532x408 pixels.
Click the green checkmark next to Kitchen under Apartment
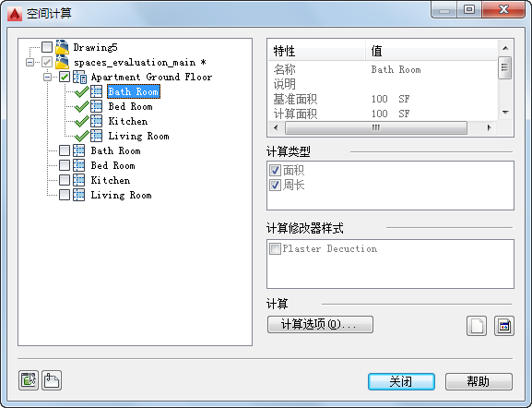coord(81,121)
